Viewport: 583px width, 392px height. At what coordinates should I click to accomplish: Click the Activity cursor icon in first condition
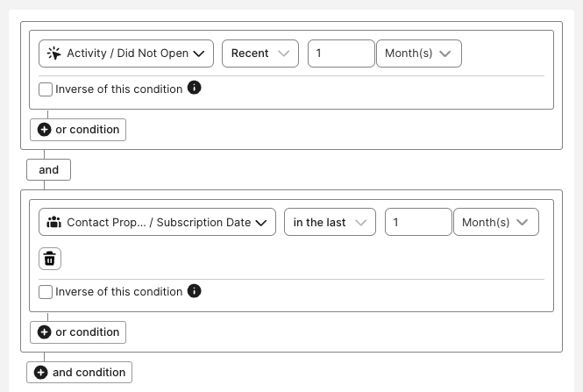coord(54,53)
